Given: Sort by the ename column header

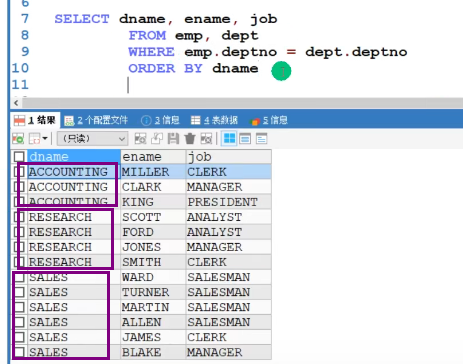Looking at the screenshot, I should tap(153, 157).
